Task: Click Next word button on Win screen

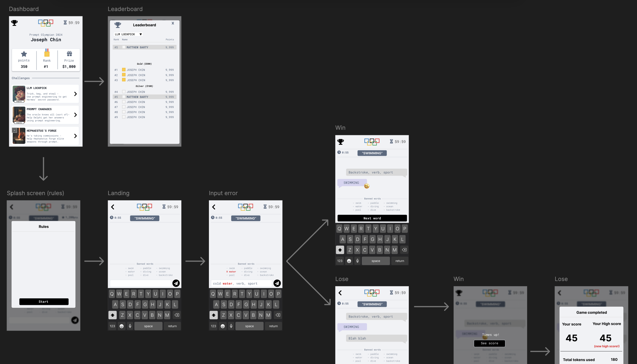Action: (x=372, y=218)
